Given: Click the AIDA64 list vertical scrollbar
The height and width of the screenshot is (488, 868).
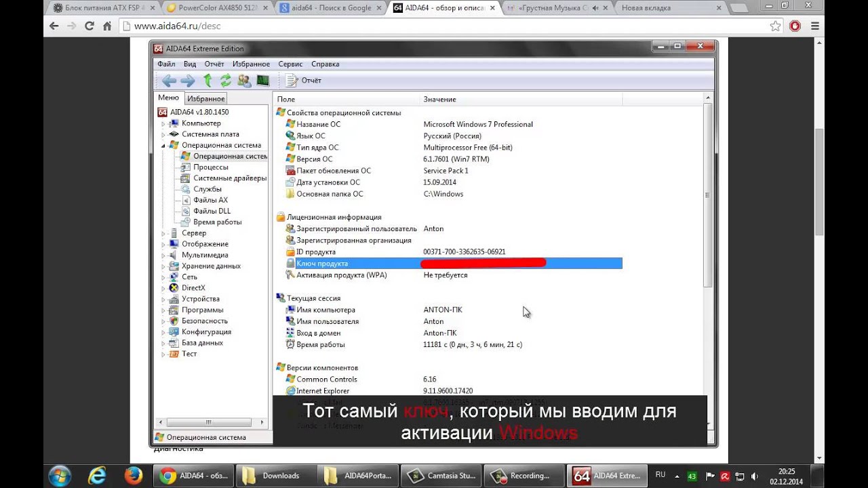Looking at the screenshot, I should tap(707, 195).
